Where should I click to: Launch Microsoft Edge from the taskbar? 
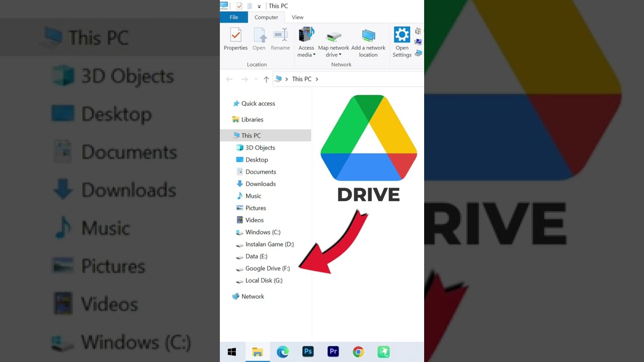[283, 352]
